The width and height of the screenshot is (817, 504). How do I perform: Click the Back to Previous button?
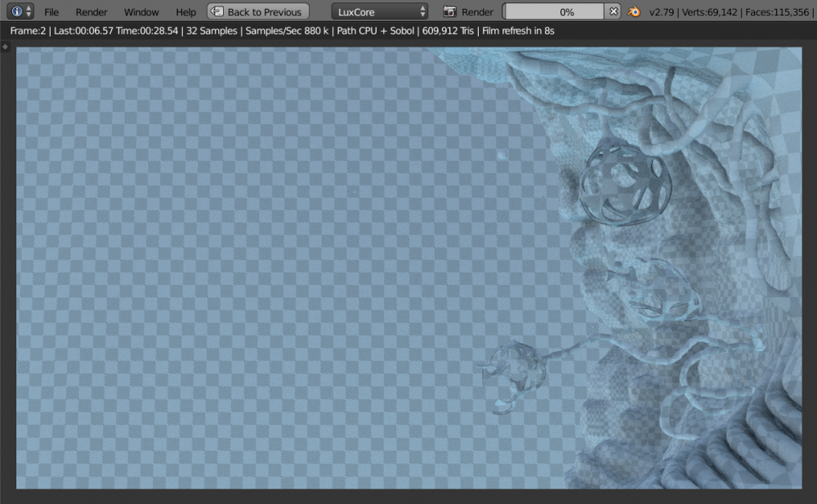[x=258, y=11]
